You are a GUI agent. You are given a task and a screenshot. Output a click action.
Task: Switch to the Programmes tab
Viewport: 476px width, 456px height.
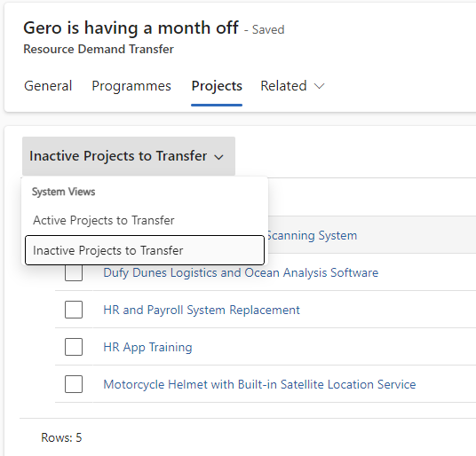tap(131, 86)
